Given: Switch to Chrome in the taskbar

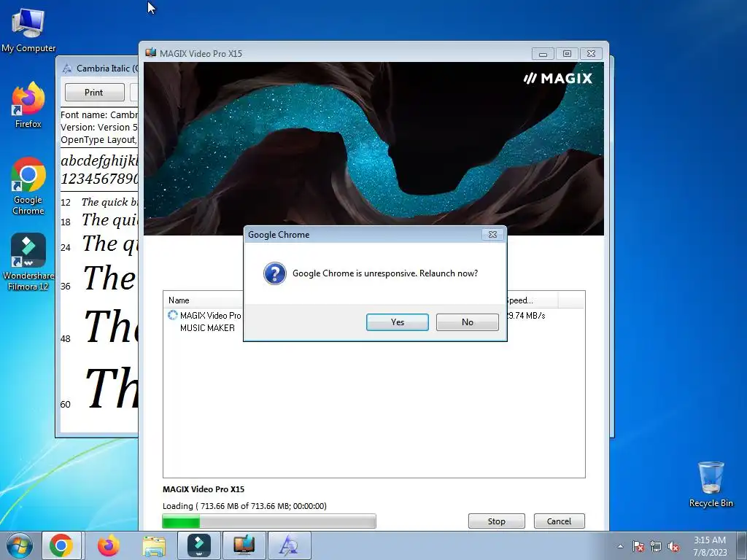Looking at the screenshot, I should coord(61,545).
